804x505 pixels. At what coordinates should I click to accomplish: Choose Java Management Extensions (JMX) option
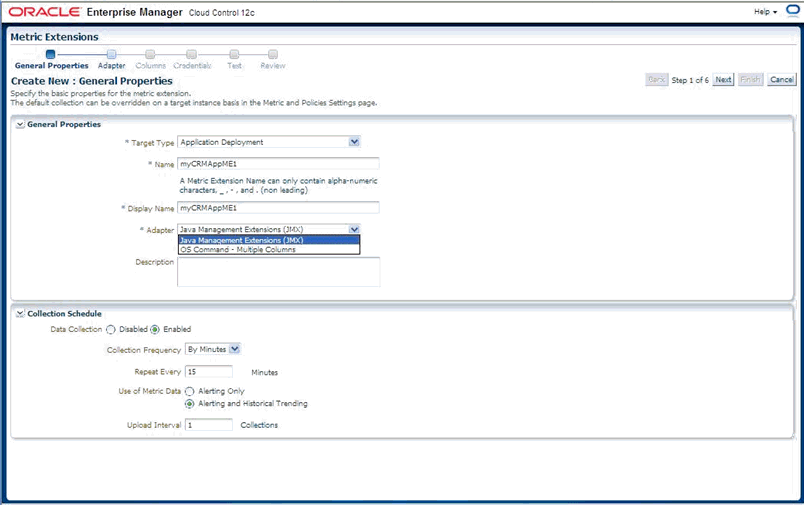(x=269, y=240)
